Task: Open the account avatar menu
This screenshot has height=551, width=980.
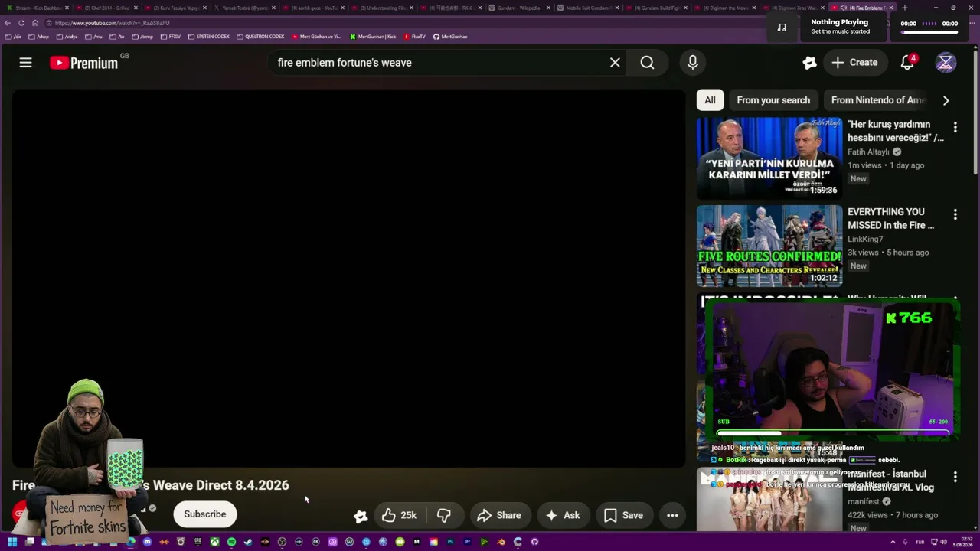Action: (x=946, y=63)
